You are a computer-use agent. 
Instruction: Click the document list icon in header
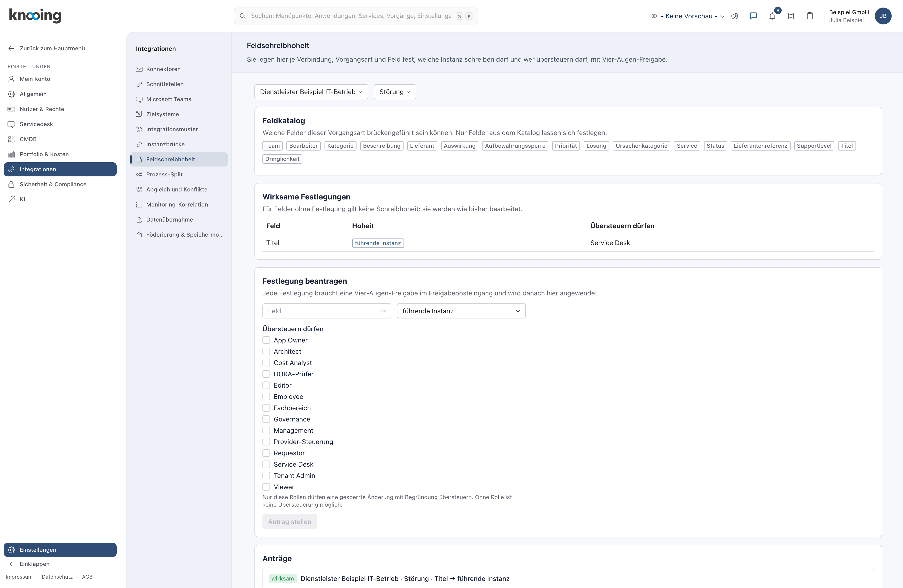[x=791, y=16]
